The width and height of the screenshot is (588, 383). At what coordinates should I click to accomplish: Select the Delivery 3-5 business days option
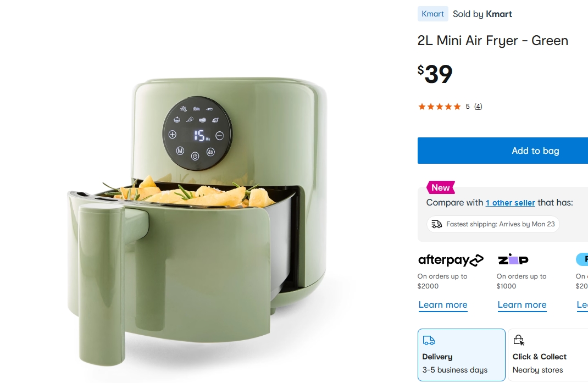click(461, 355)
